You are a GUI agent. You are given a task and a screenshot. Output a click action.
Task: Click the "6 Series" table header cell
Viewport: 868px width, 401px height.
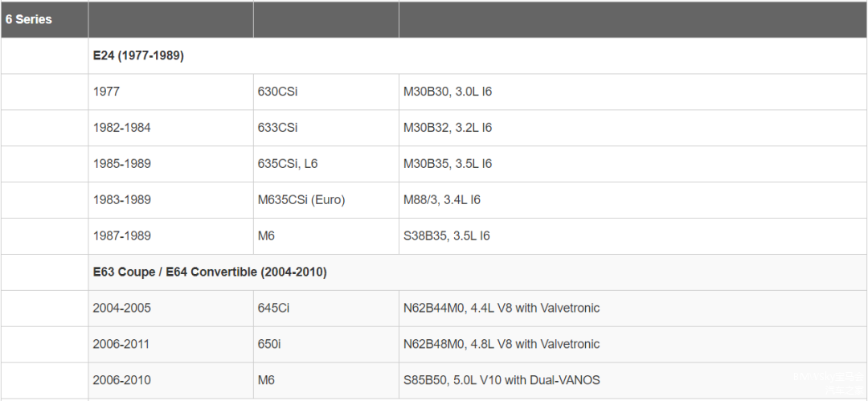(x=29, y=19)
